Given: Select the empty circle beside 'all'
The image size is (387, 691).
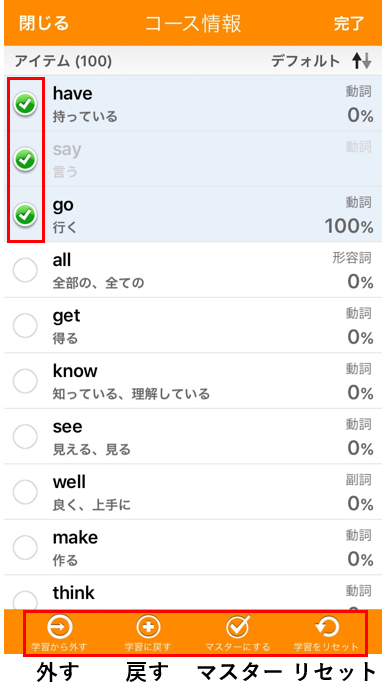Looking at the screenshot, I should coord(25,270).
